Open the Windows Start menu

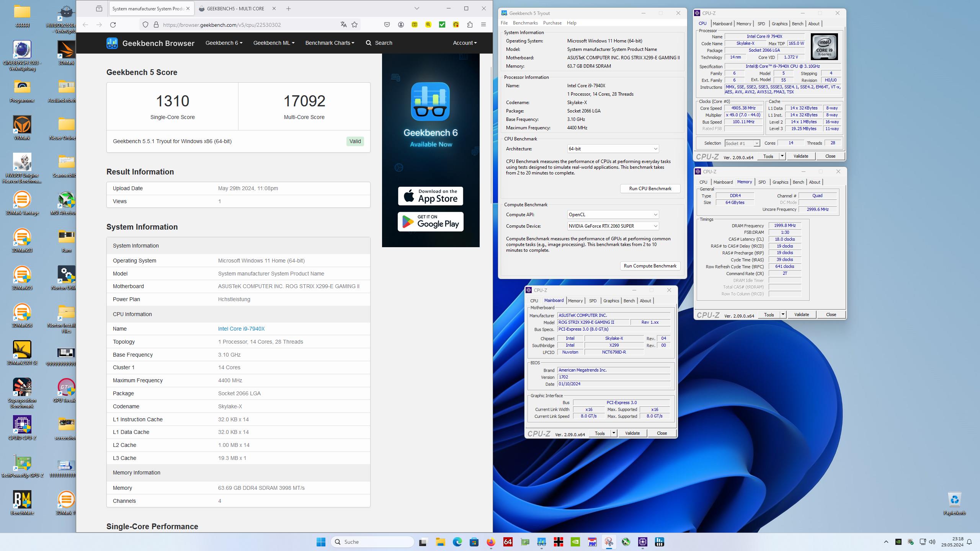(321, 542)
